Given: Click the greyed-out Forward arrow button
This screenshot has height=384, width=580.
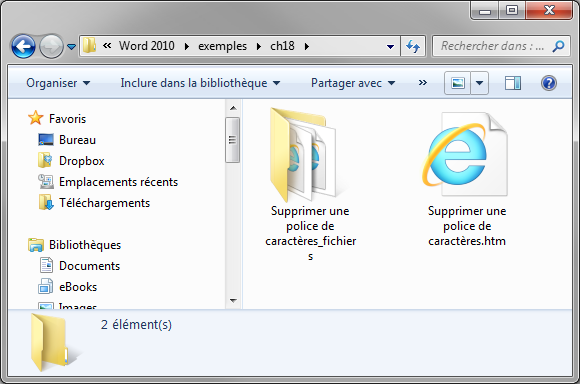Looking at the screenshot, I should pos(51,47).
